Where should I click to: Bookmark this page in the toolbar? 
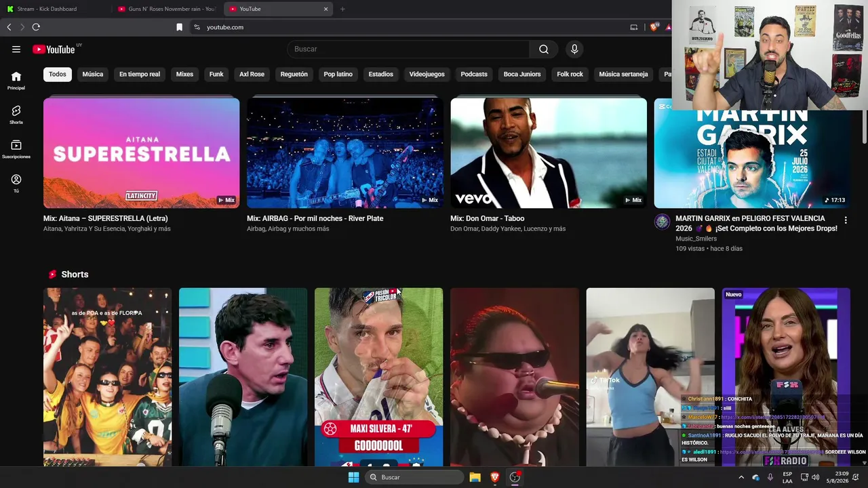point(179,27)
